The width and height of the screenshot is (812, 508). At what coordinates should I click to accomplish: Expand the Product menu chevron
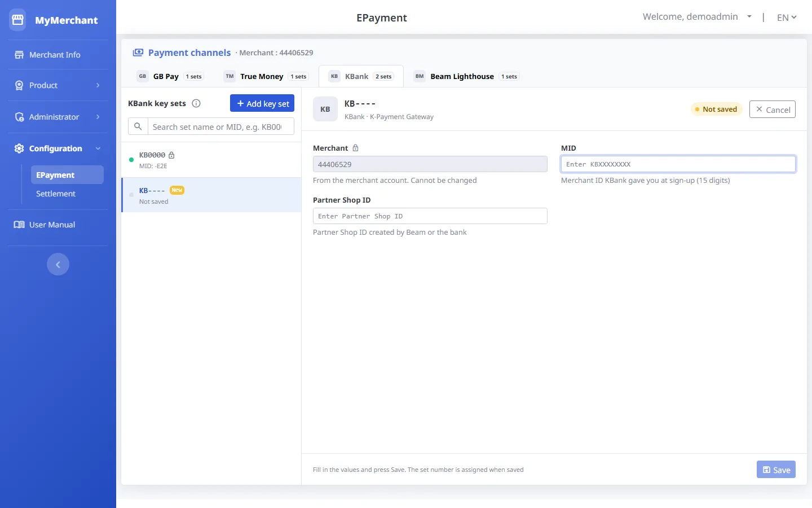coord(98,85)
